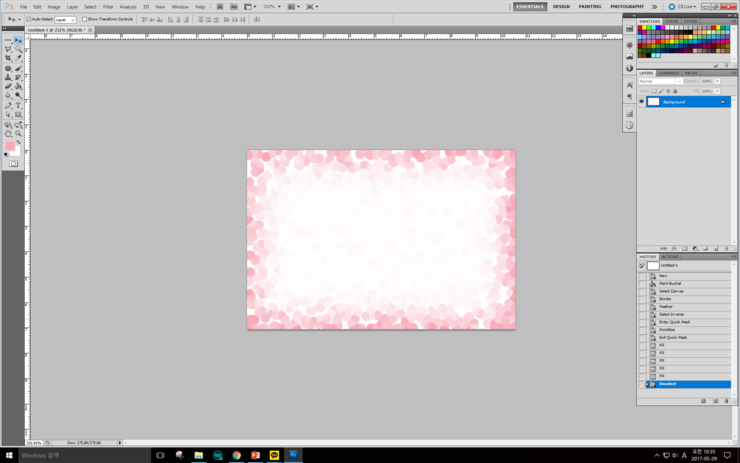Toggle Quick Mask mode icon

click(13, 163)
